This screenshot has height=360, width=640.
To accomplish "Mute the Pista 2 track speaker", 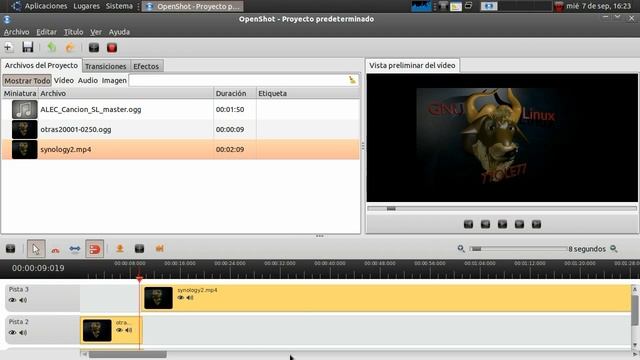I will tap(23, 333).
